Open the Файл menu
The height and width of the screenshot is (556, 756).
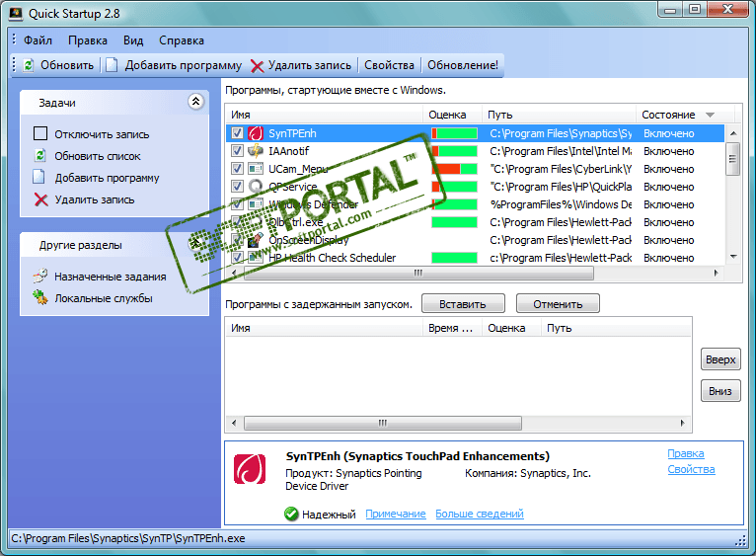tap(38, 40)
